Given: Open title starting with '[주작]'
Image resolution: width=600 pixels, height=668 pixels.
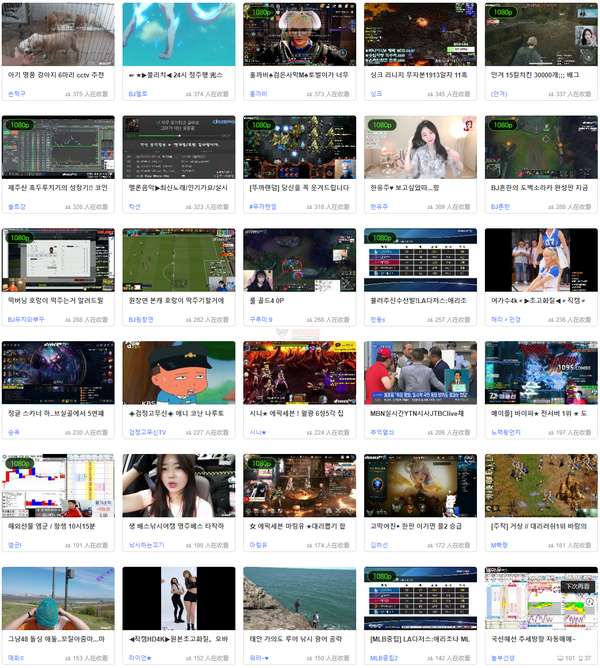Looking at the screenshot, I should 539,527.
